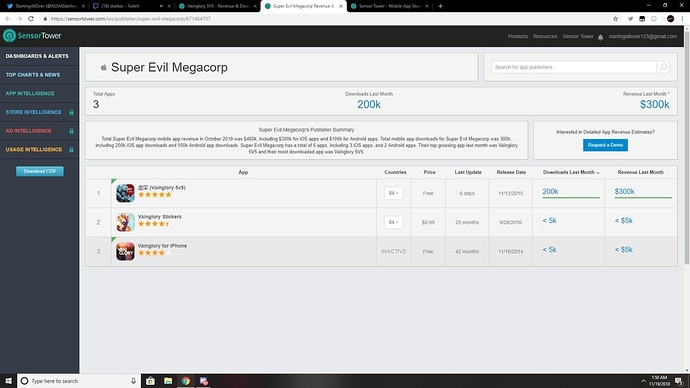The width and height of the screenshot is (690, 388).
Task: Click the $300k revenue total
Action: tap(654, 104)
